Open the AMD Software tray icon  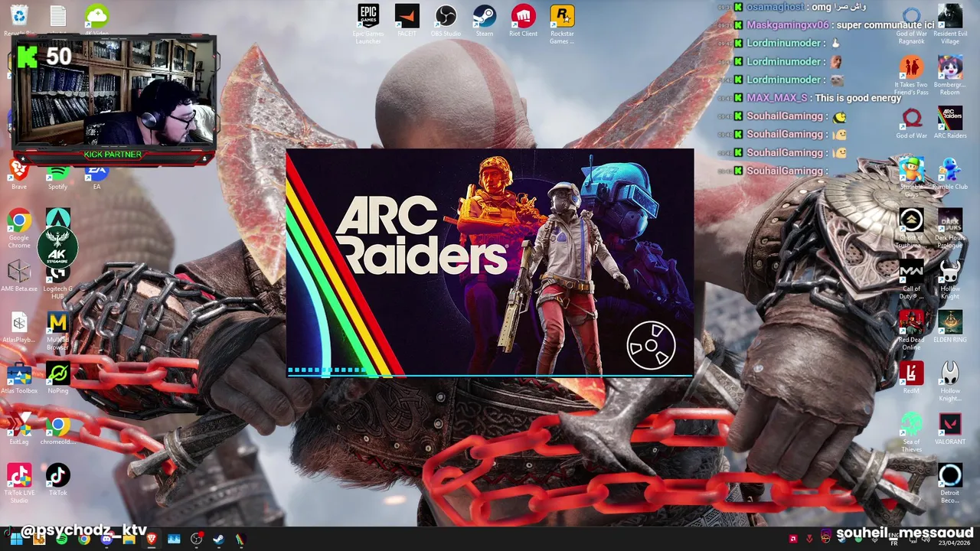click(793, 538)
